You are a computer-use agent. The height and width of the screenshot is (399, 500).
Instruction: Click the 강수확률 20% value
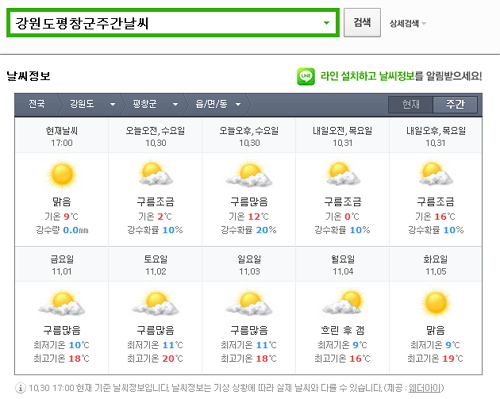tap(249, 230)
